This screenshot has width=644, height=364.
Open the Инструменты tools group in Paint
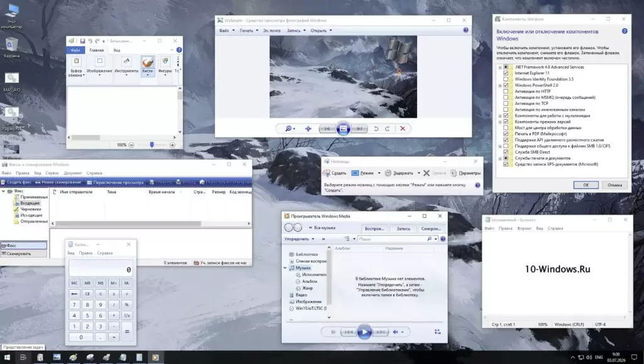pyautogui.click(x=126, y=66)
